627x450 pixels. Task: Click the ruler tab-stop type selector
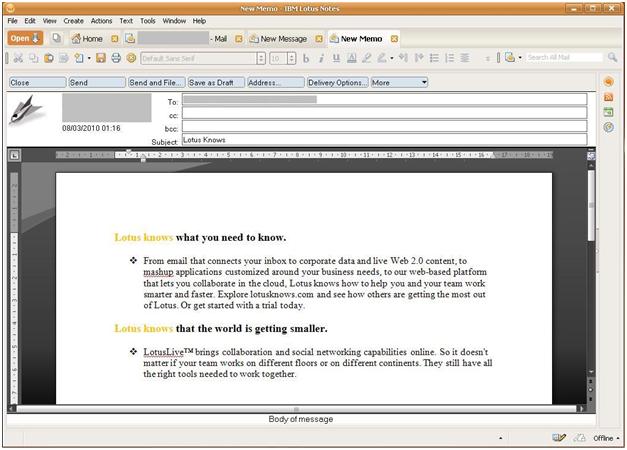[14, 155]
